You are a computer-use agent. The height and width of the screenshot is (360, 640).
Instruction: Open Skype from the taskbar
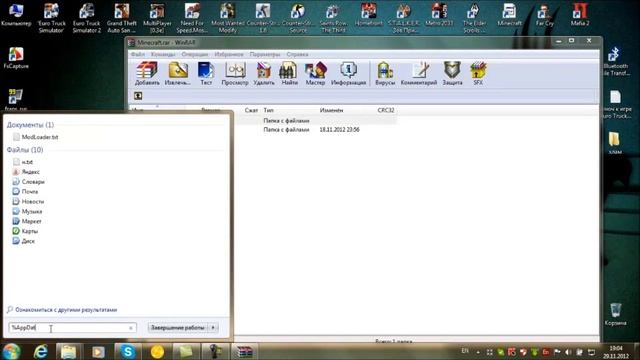pyautogui.click(x=127, y=351)
